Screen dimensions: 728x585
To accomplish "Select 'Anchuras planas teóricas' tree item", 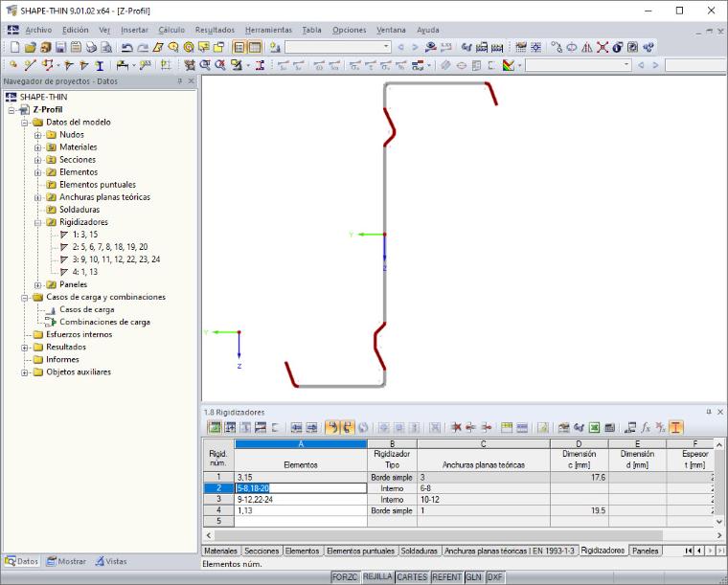I will (104, 197).
